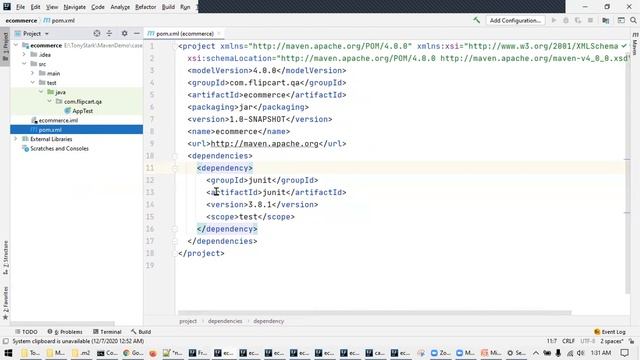Click the Debug bug icon in toolbar
Screen dimensions: 640x360
566,20
